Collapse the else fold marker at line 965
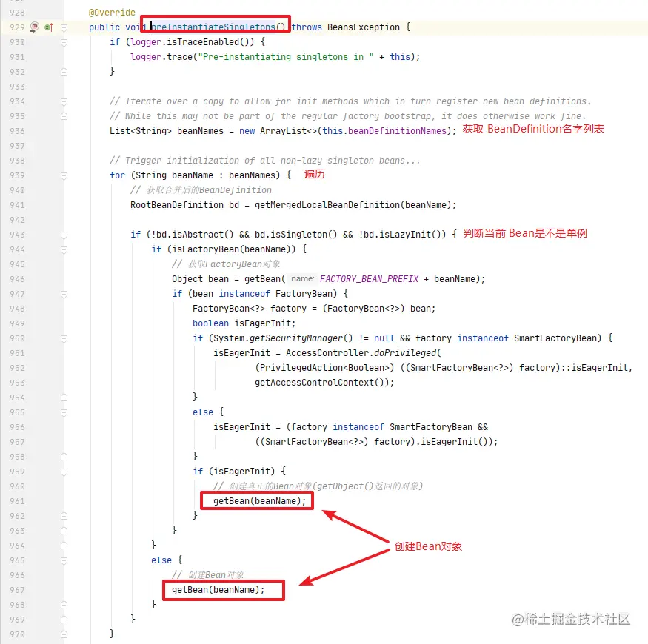The height and width of the screenshot is (644, 648). [x=64, y=560]
